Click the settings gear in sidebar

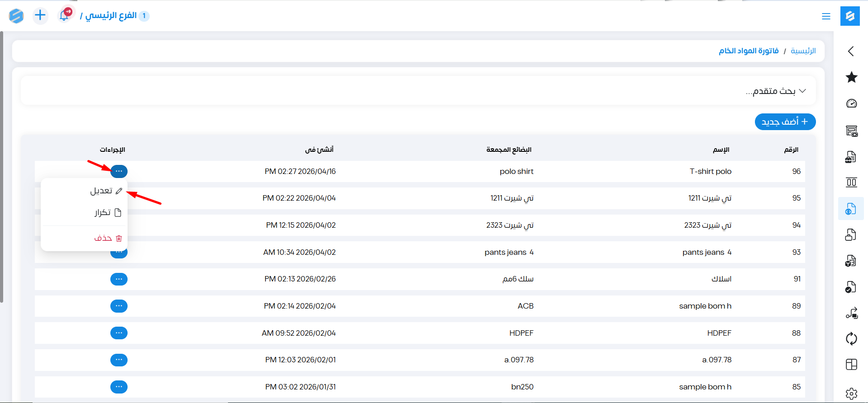(851, 394)
